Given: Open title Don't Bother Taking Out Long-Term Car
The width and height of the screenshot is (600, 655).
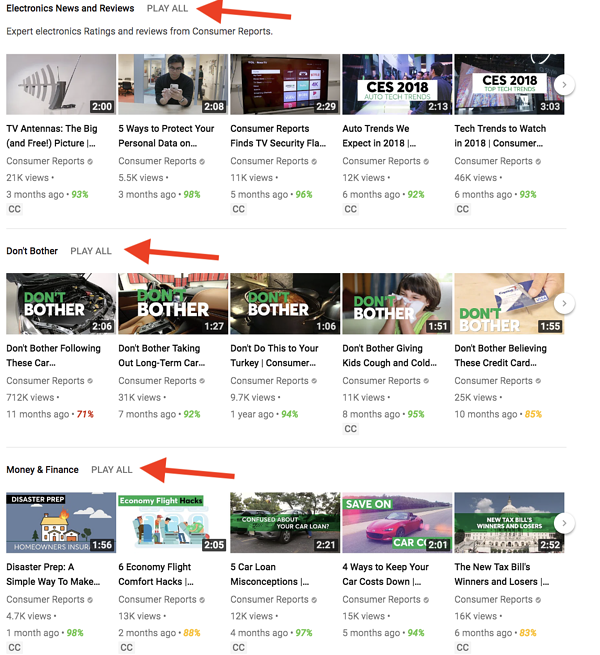Looking at the screenshot, I should coord(162,355).
